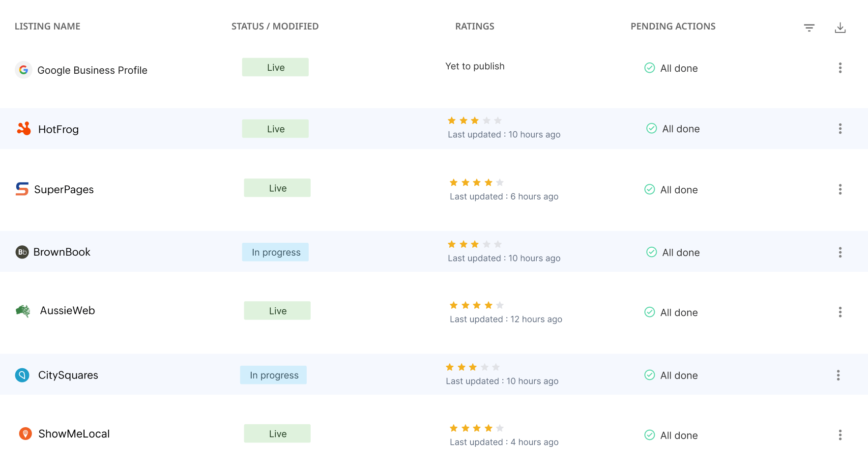Click the BrownBook logo icon
The height and width of the screenshot is (467, 868).
coord(22,252)
